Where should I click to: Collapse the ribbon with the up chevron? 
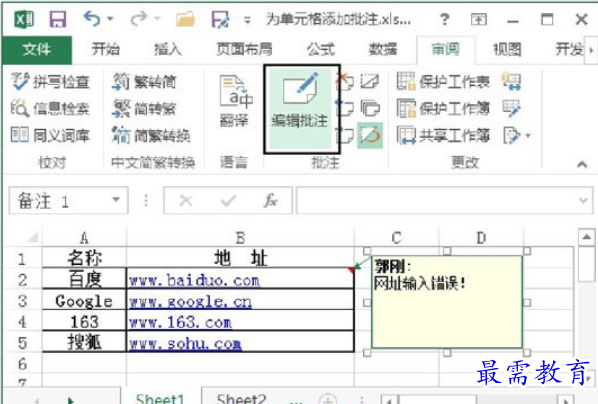[582, 164]
